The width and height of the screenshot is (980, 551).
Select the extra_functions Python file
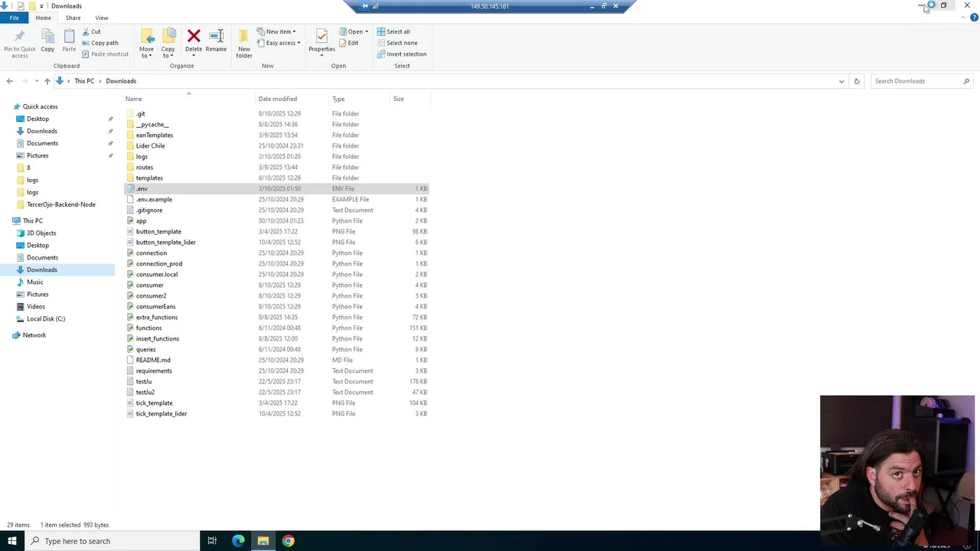157,317
